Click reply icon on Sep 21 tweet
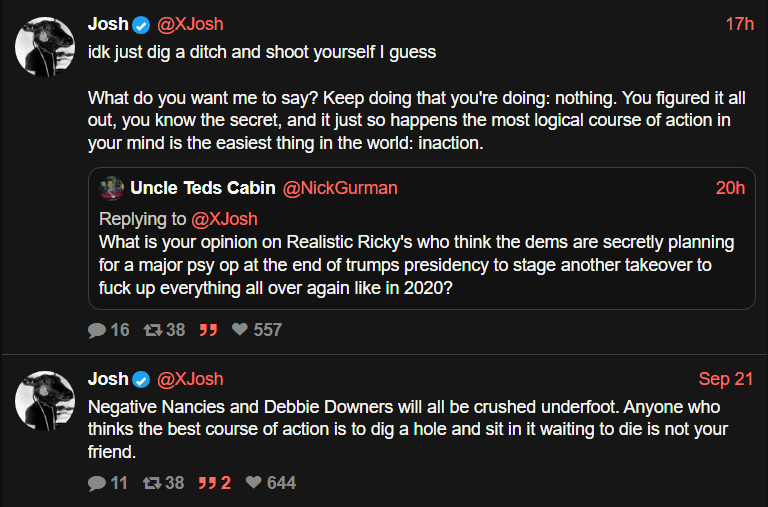 (x=97, y=483)
